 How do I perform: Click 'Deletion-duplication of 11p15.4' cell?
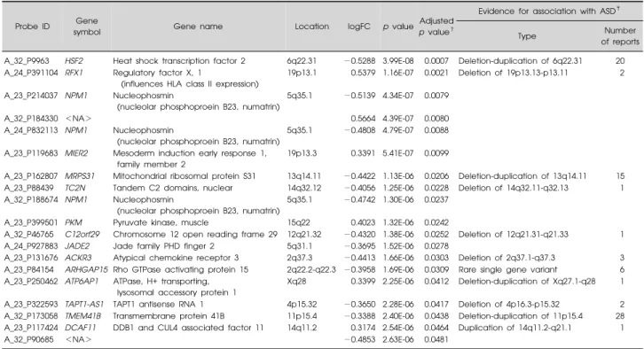[520, 316]
